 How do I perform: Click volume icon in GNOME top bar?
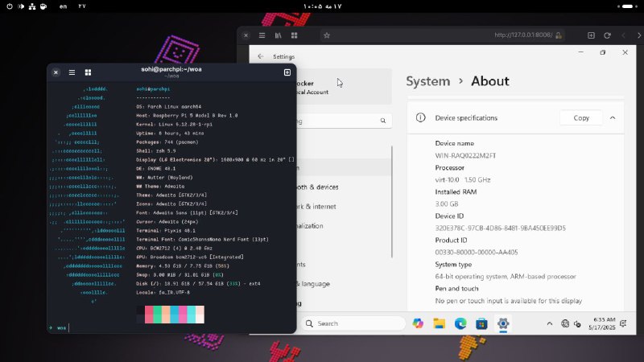21,6
